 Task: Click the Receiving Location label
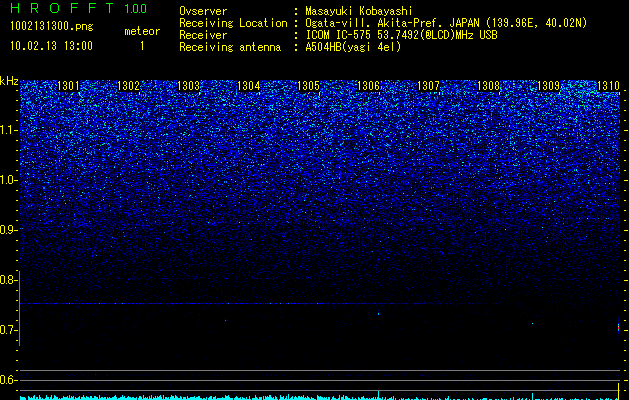[x=233, y=23]
